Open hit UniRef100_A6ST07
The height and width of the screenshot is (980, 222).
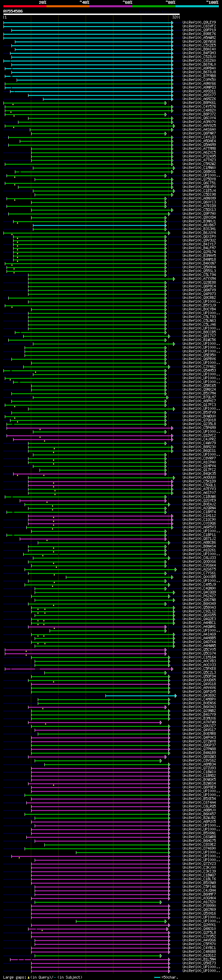(199, 493)
